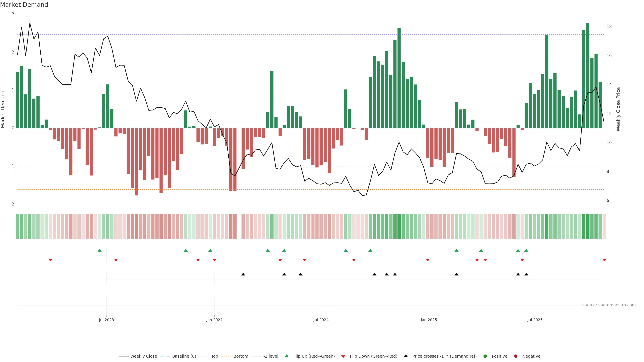Click the source: sharemaestro.com text
644x362 pixels.
click(609, 305)
